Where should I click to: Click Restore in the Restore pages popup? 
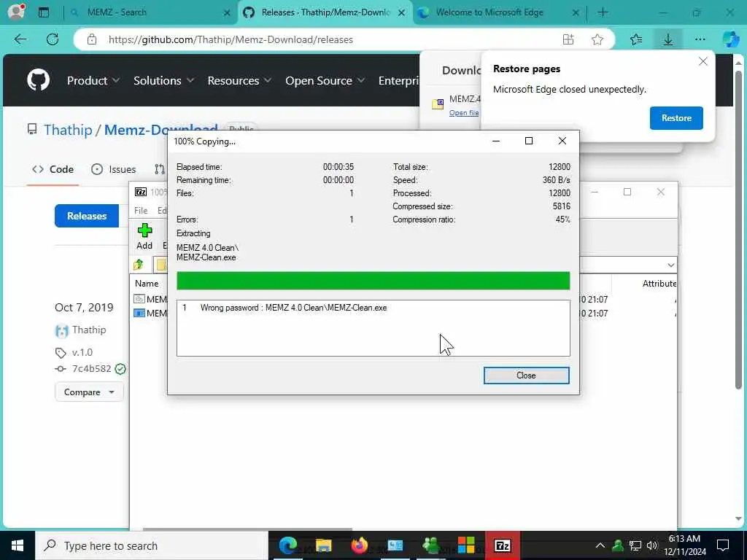pyautogui.click(x=676, y=118)
